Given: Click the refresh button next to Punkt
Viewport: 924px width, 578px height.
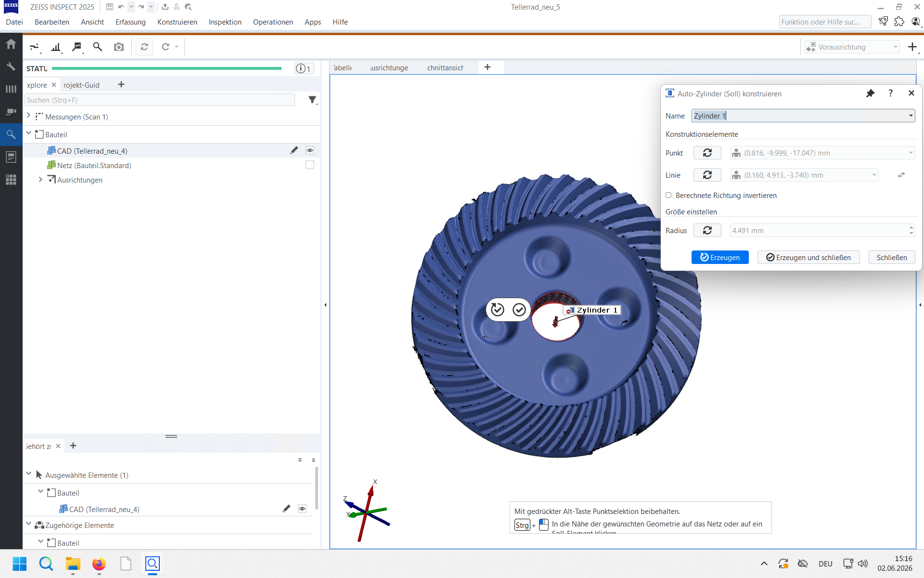Looking at the screenshot, I should (x=707, y=153).
